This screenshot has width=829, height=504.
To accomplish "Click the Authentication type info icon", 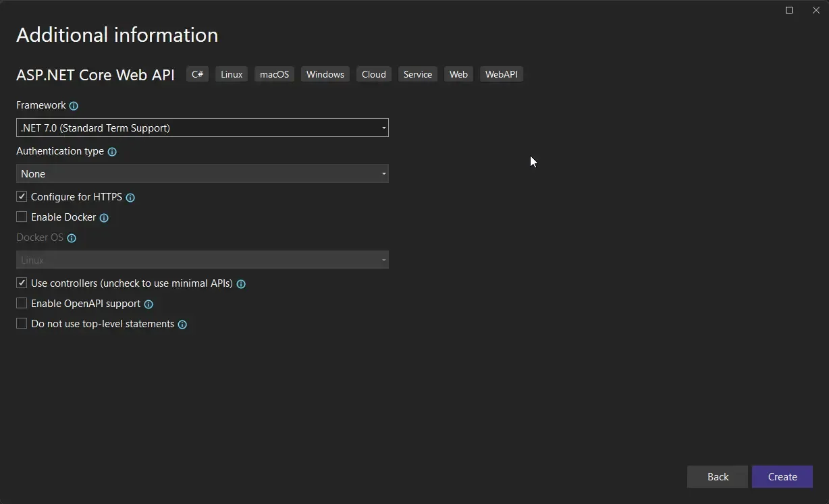I will (111, 152).
